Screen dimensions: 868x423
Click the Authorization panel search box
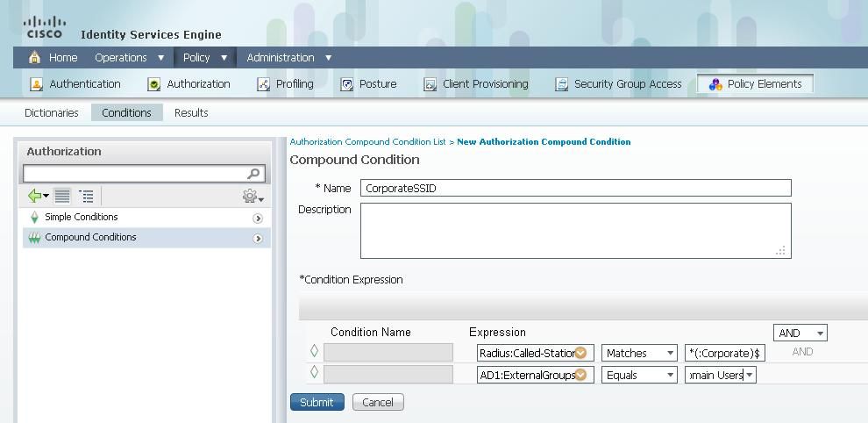(144, 174)
